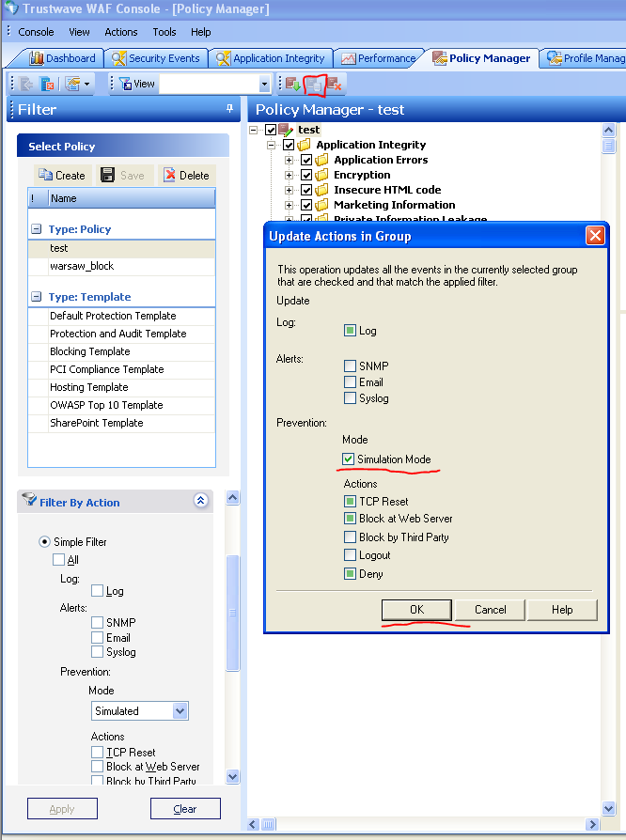Click the red-circled update actions toolbar icon
This screenshot has height=840, width=626.
point(314,85)
